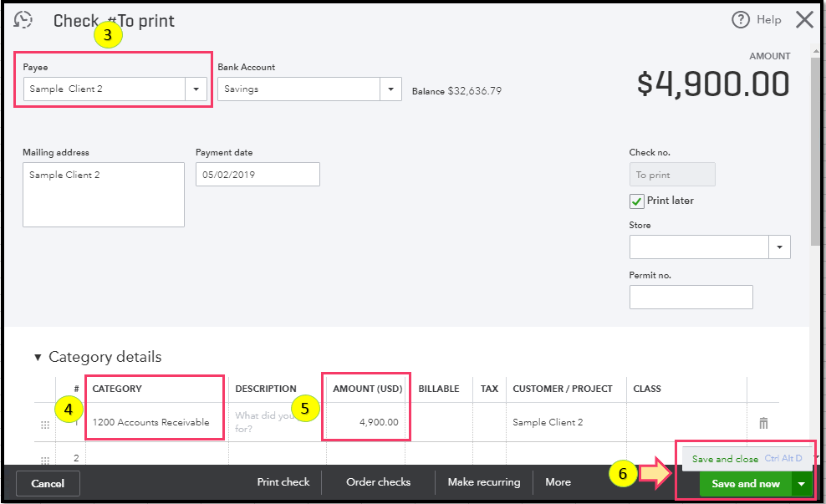Click the Cancel button
Image resolution: width=826 pixels, height=504 pixels.
coord(48,483)
